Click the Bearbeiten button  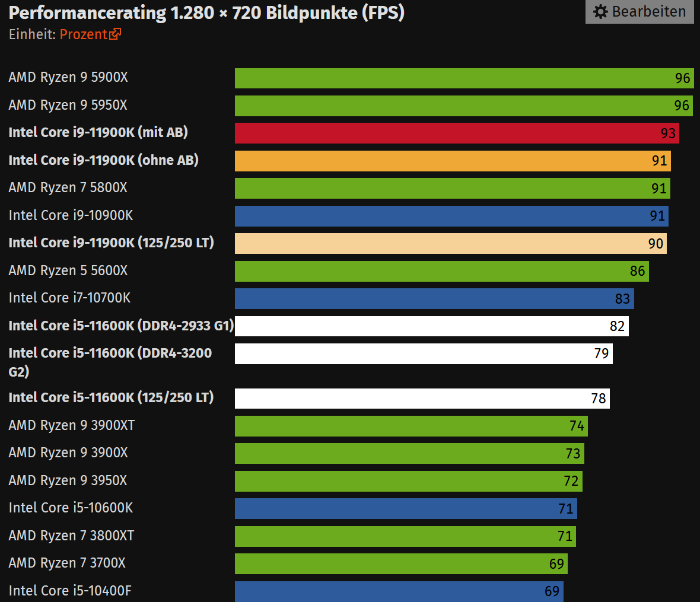(639, 12)
